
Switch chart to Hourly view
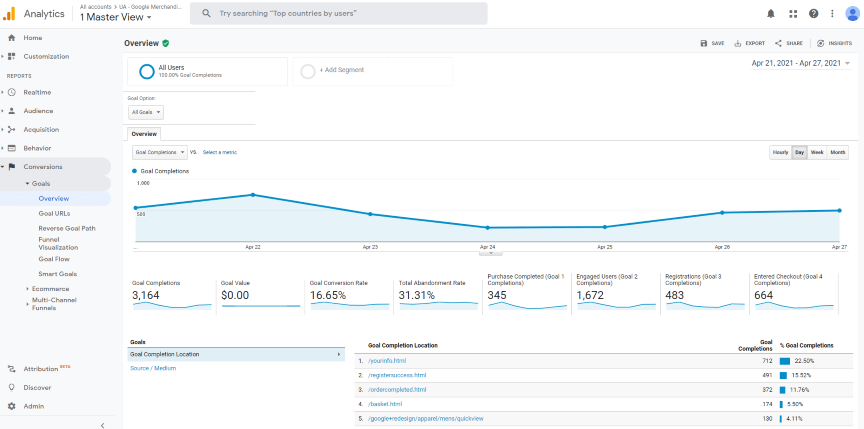coord(780,152)
